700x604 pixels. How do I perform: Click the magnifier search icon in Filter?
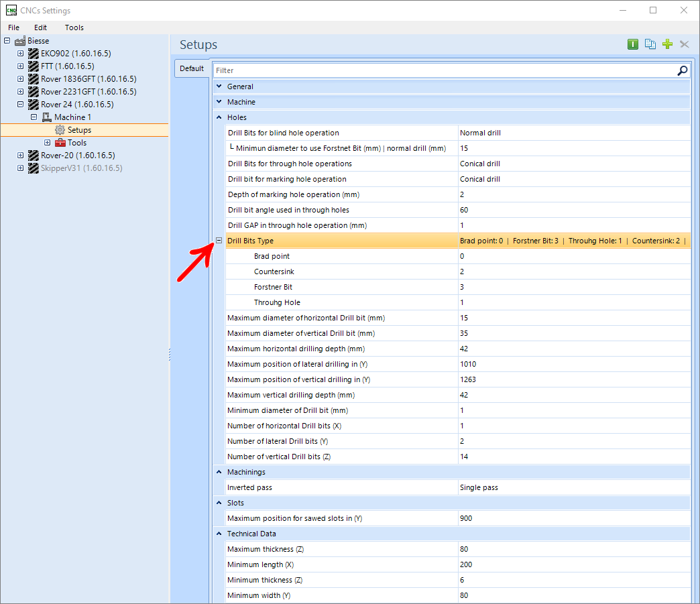[682, 70]
